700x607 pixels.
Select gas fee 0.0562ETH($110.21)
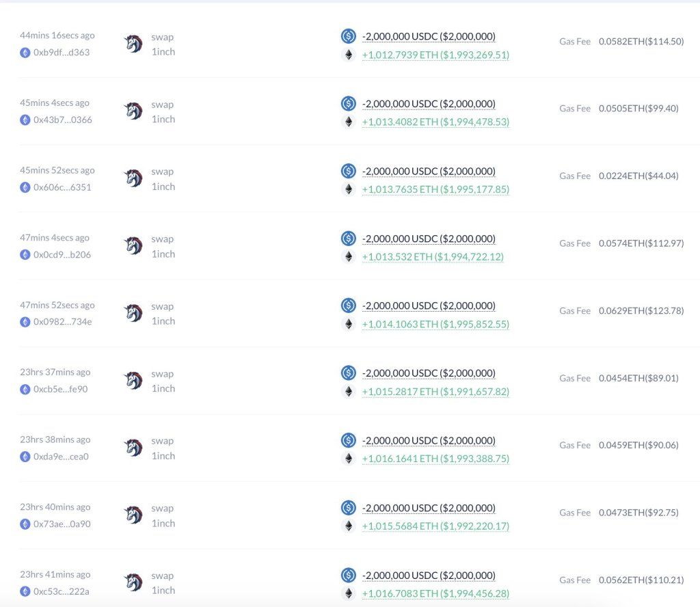coord(641,580)
